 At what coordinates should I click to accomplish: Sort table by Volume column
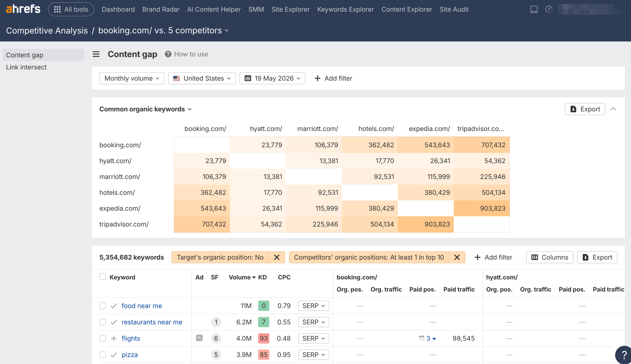tap(242, 277)
